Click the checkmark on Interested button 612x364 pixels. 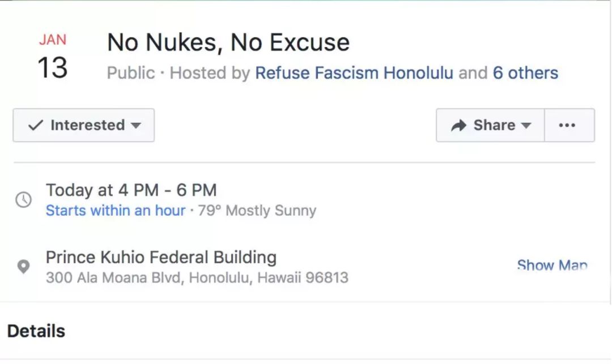[36, 125]
